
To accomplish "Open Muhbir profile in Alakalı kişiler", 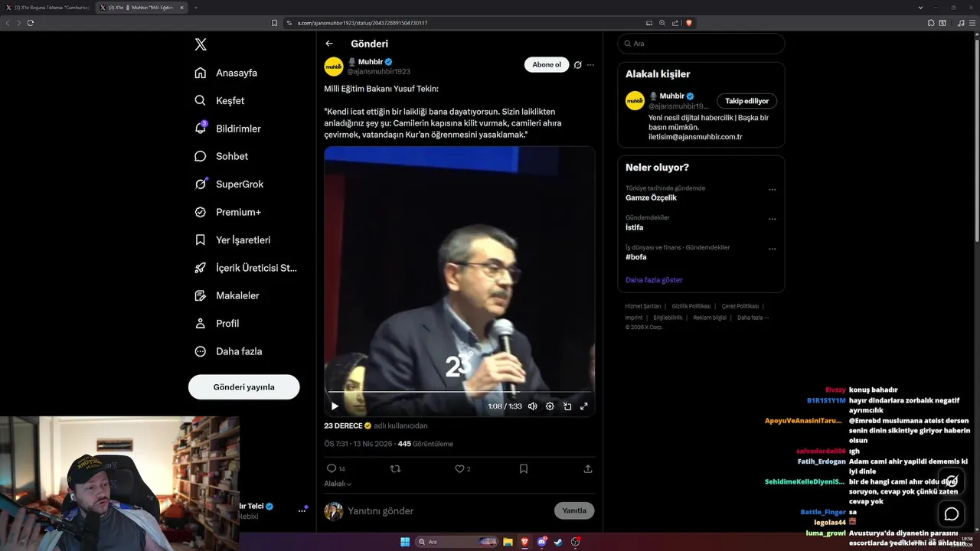I will [x=671, y=96].
